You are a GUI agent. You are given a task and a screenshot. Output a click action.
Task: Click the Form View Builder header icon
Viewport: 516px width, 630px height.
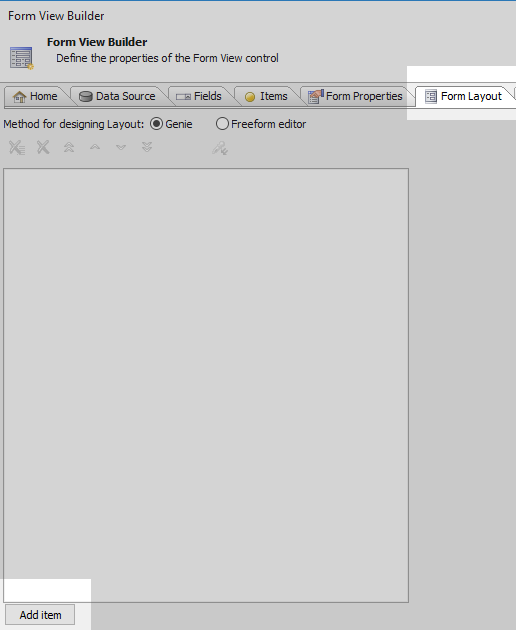pyautogui.click(x=21, y=58)
